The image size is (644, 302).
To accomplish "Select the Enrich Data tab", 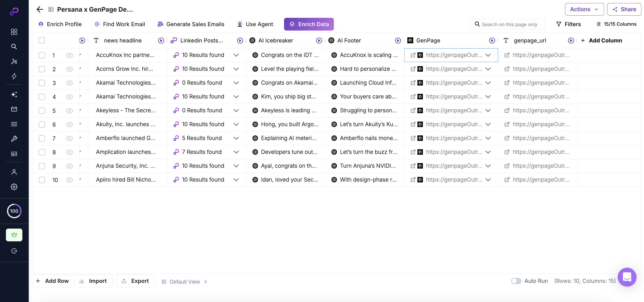I will click(x=308, y=24).
